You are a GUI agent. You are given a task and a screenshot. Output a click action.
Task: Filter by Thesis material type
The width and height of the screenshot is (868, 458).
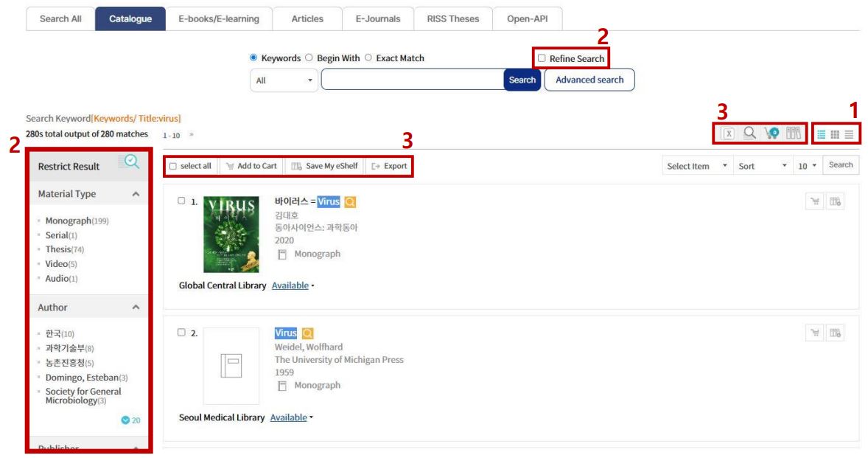click(65, 249)
